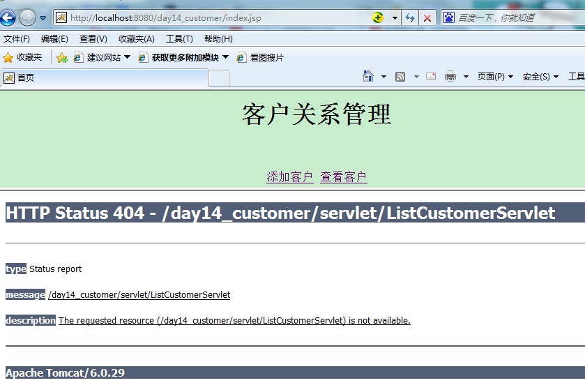Open the 帮助(H) menu
Viewport: 585px width, 392px height.
[x=218, y=39]
